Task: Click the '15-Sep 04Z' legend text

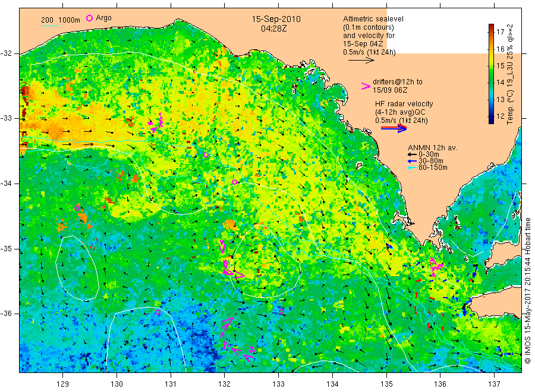Action: 363,44
